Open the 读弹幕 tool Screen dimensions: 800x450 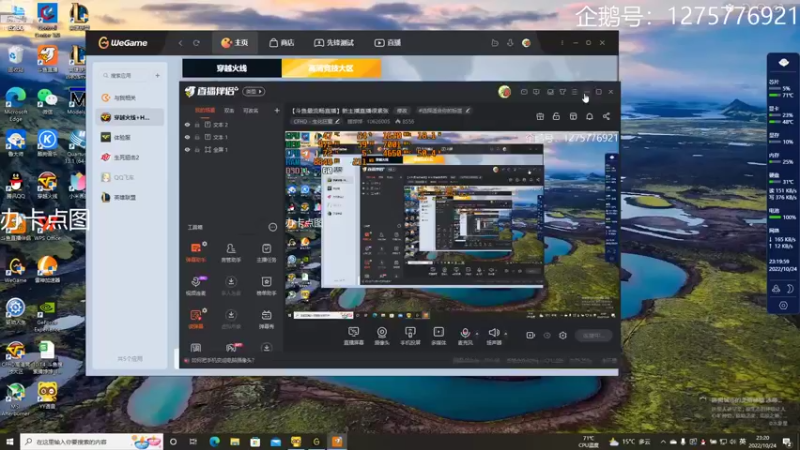point(195,319)
